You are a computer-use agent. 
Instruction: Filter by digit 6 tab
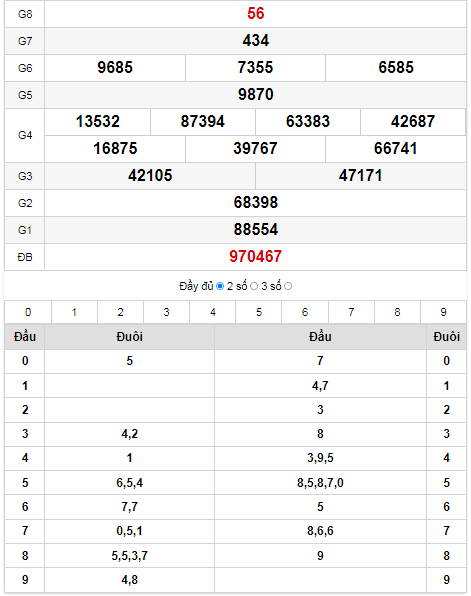(x=305, y=312)
